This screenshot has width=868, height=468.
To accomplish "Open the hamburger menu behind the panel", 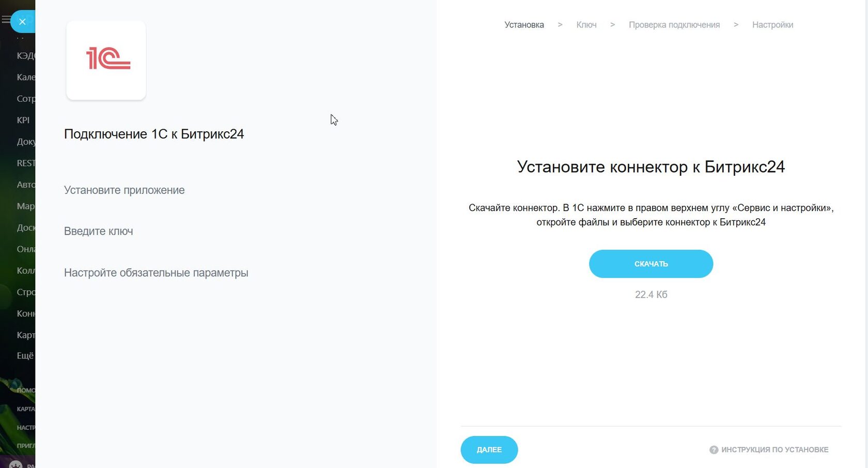I will [x=6, y=20].
